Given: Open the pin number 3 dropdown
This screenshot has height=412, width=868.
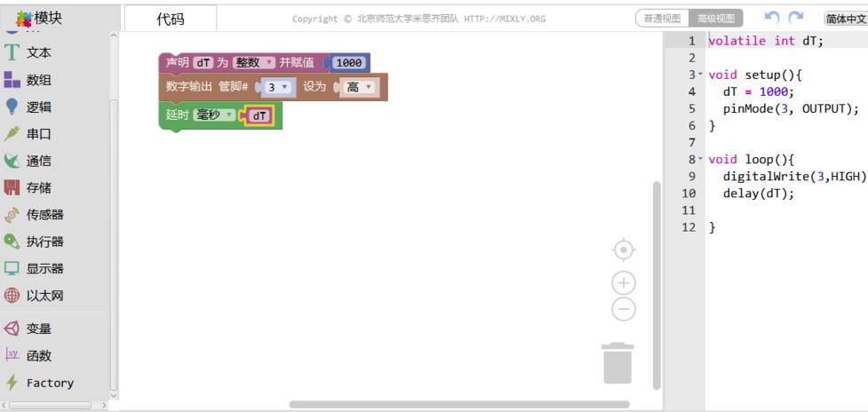Looking at the screenshot, I should pos(277,87).
